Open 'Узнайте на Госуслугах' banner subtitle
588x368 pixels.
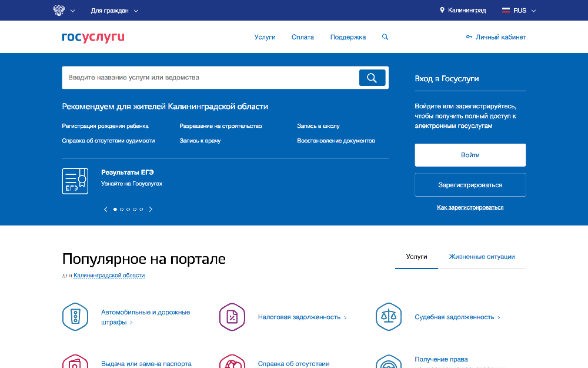[132, 184]
